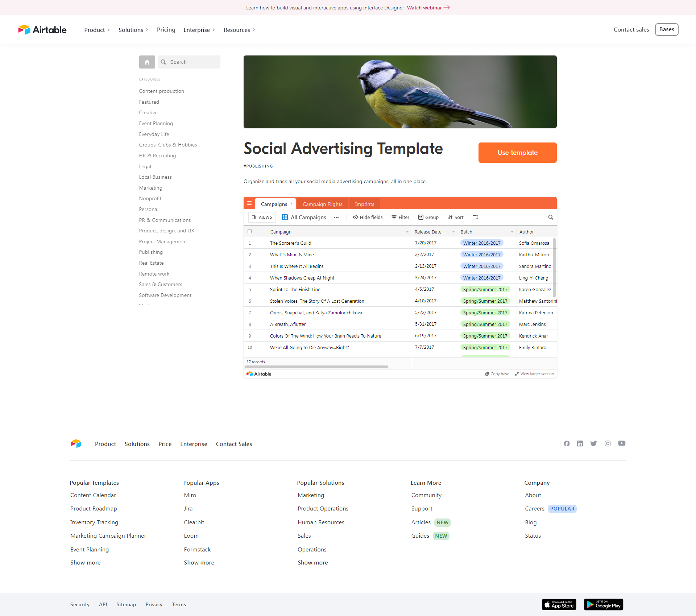
Task: Click the Search field in the templates sidebar
Action: 189,62
